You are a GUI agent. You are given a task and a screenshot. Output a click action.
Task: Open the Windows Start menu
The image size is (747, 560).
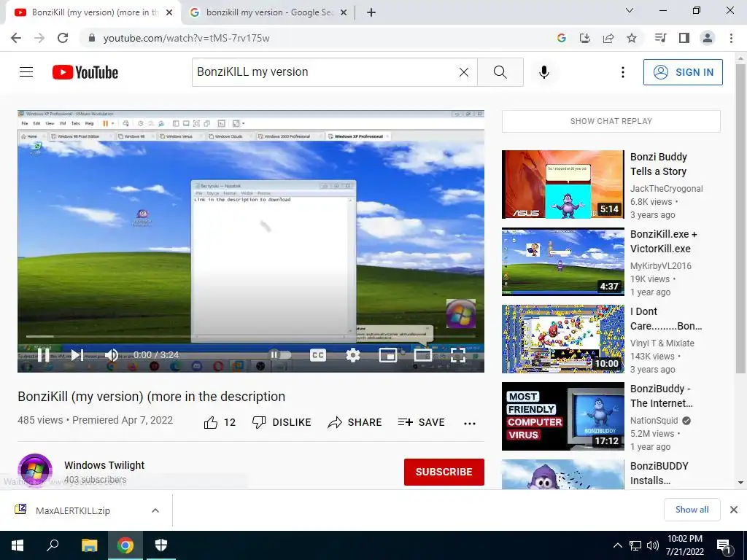tap(18, 545)
